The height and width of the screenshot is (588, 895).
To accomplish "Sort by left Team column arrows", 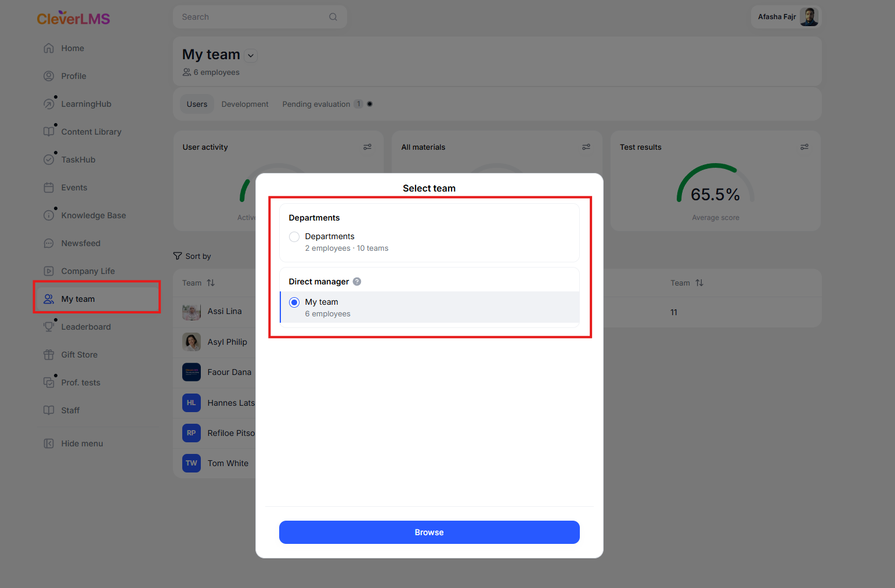I will pos(211,283).
